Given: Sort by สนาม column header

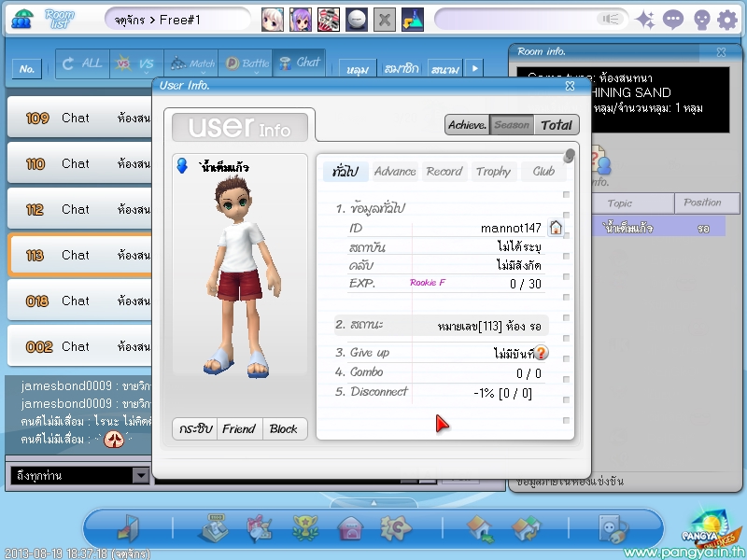Looking at the screenshot, I should coord(445,68).
